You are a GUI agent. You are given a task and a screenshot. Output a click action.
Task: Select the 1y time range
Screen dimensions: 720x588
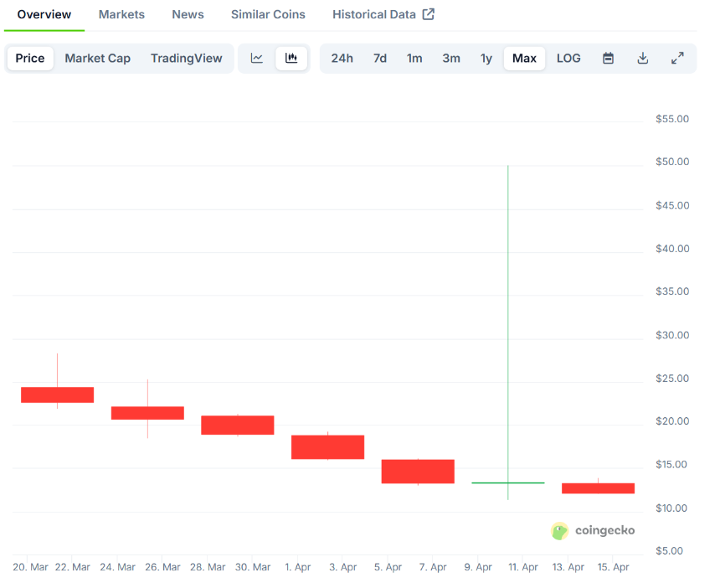tap(486, 59)
